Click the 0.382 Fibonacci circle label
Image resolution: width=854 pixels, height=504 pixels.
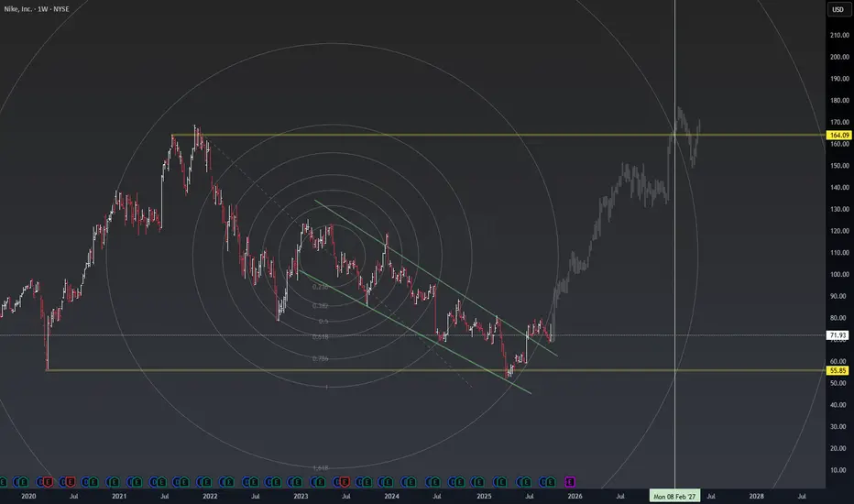click(x=321, y=306)
